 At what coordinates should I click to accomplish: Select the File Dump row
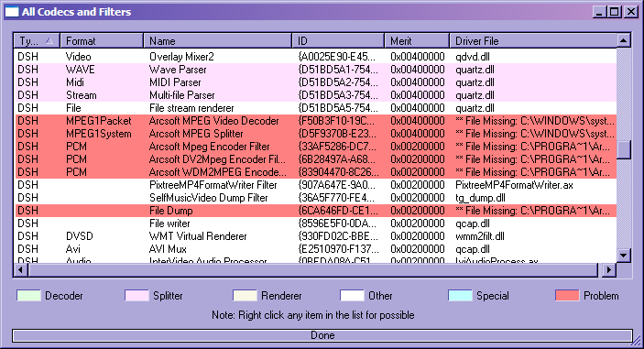coord(316,211)
